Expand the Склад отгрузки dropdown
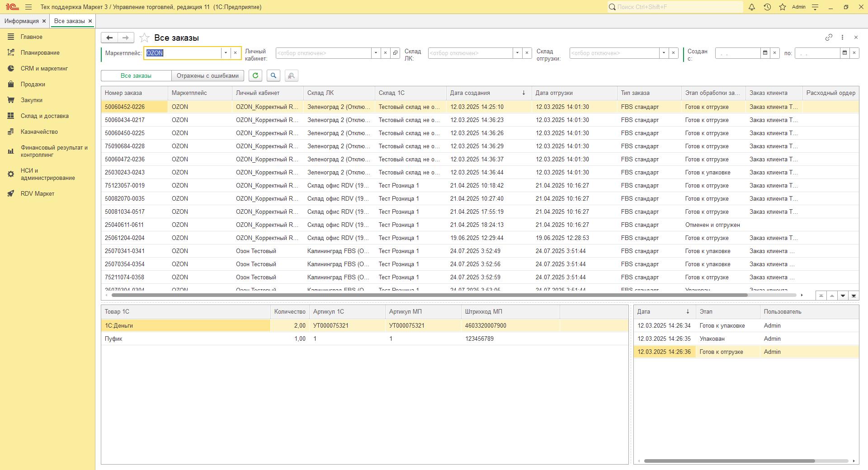Image resolution: width=868 pixels, height=470 pixels. tap(664, 53)
